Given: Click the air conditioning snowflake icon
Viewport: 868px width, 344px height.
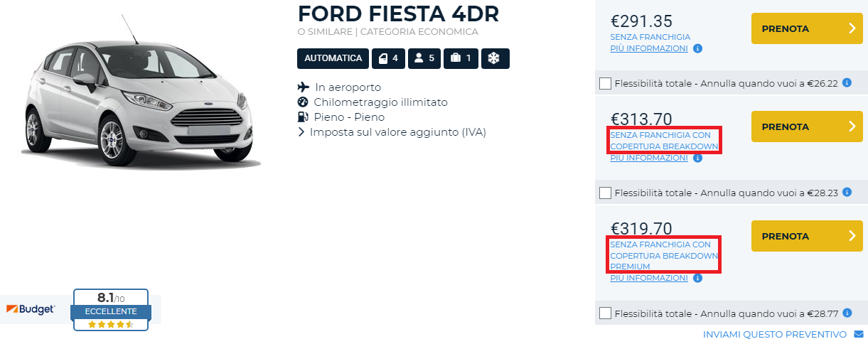Looking at the screenshot, I should tap(495, 58).
